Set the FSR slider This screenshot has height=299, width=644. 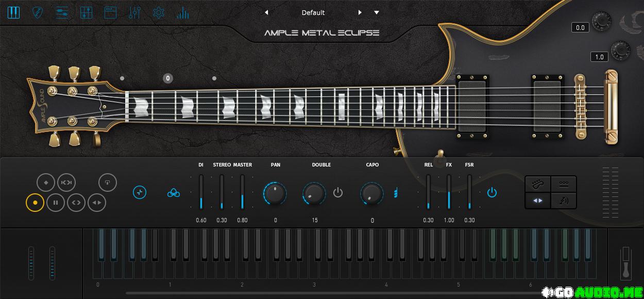point(469,192)
